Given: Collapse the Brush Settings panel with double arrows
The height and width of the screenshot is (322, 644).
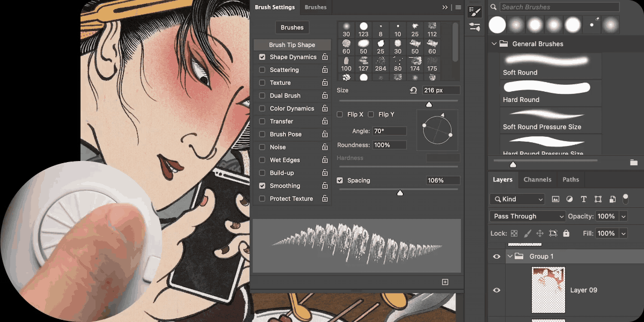Looking at the screenshot, I should [x=445, y=8].
